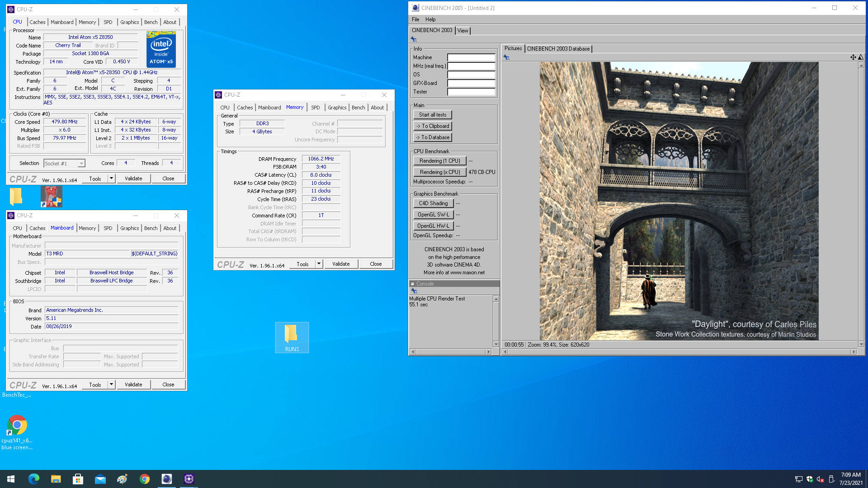
Task: Click the network tray icon
Action: [798, 479]
